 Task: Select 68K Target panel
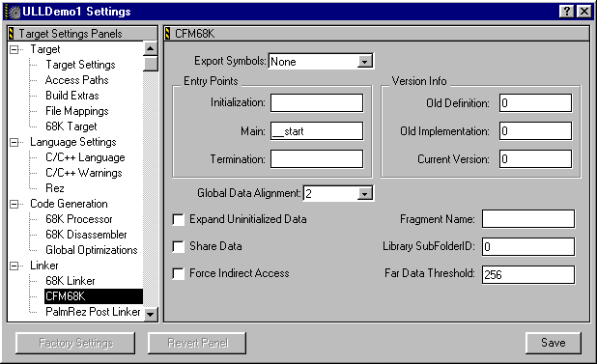coord(71,126)
